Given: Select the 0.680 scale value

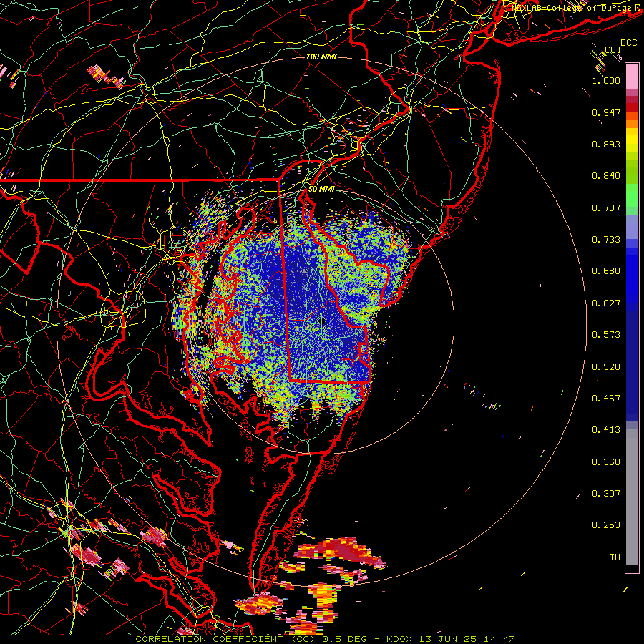Looking at the screenshot, I should click(606, 271).
